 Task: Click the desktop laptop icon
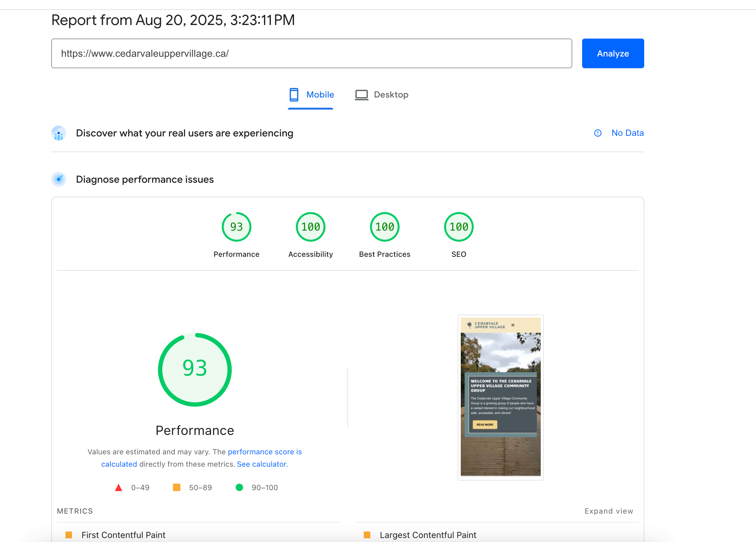coord(361,95)
